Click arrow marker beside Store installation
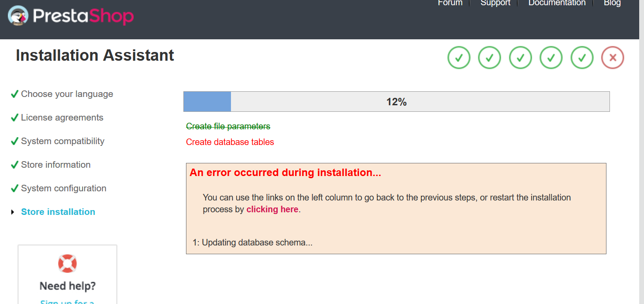The width and height of the screenshot is (644, 304). click(x=12, y=212)
